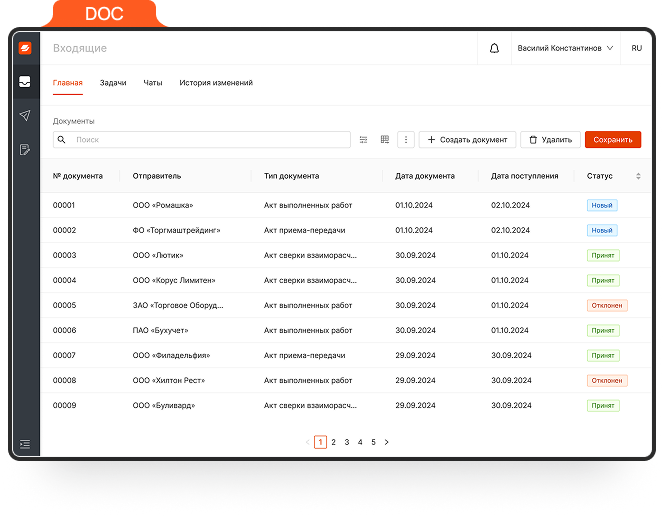Expand the sidebar menu icon at bottom
The height and width of the screenshot is (517, 664).
tap(25, 444)
